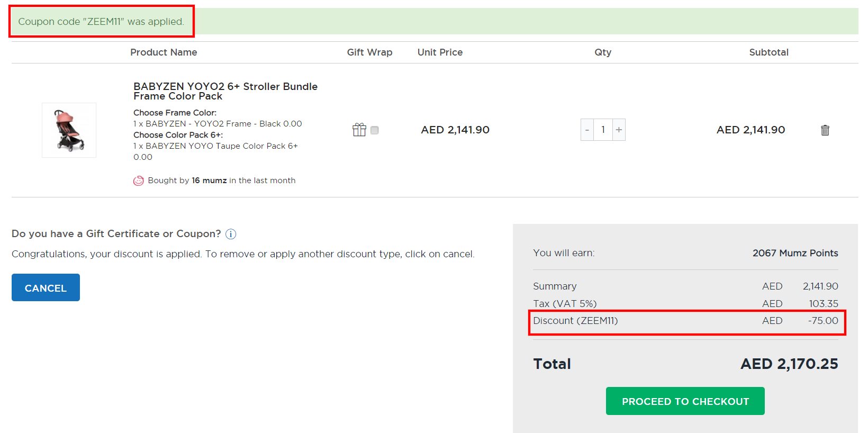
Task: Click the Total AED 2,170.25 amount
Action: click(x=789, y=364)
